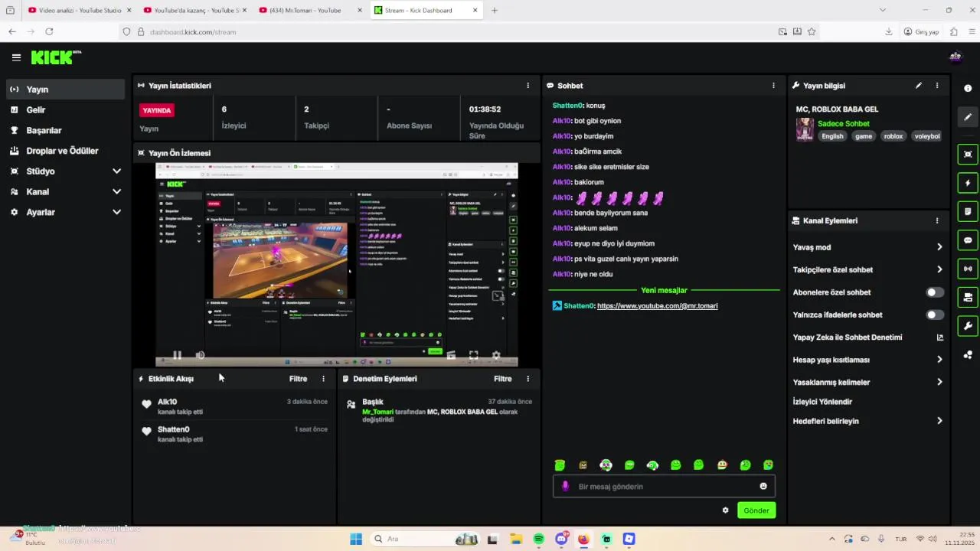Click the Windows Start button
Viewport: 980px width, 551px height.
356,539
